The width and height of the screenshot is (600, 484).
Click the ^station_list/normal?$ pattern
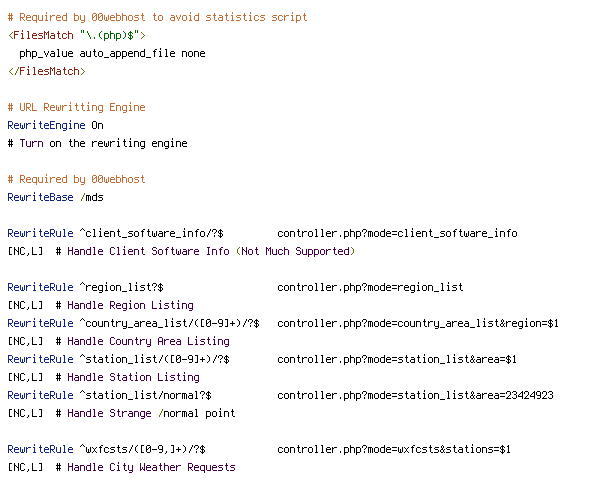click(x=145, y=395)
